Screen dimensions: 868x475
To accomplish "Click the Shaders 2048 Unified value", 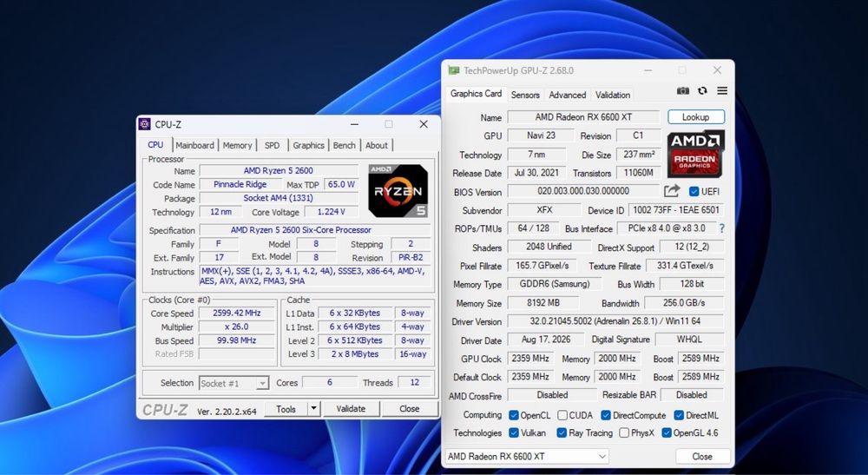I will tap(549, 247).
